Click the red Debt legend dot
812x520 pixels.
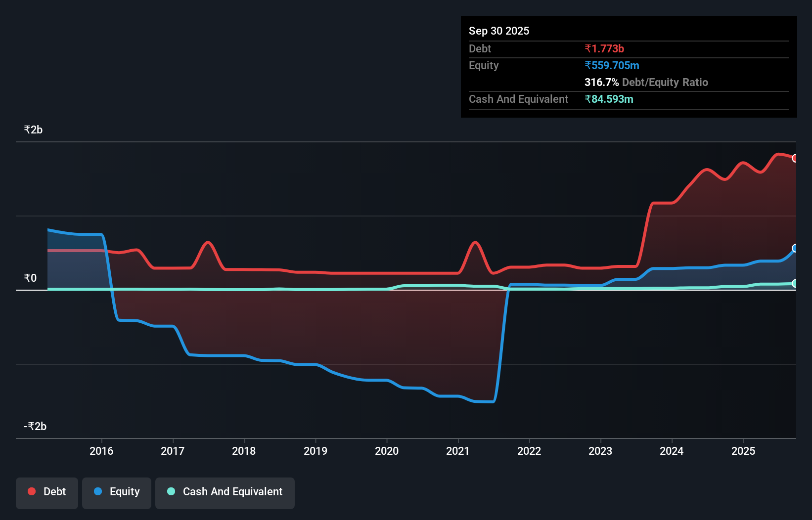coord(31,491)
